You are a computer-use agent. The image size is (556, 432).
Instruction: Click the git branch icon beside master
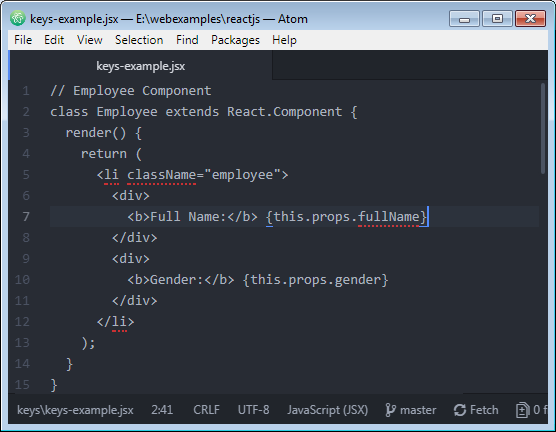390,410
